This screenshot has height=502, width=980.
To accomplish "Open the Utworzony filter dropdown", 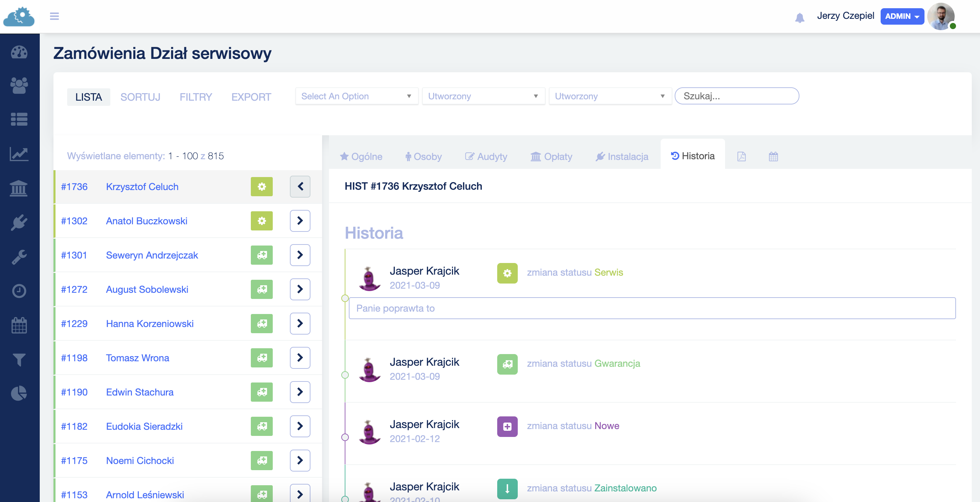I will (482, 96).
